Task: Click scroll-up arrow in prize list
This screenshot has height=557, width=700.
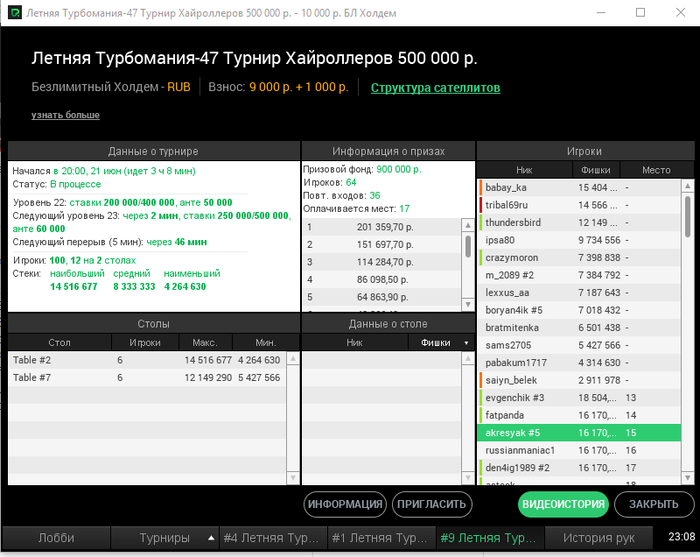Action: pyautogui.click(x=468, y=225)
